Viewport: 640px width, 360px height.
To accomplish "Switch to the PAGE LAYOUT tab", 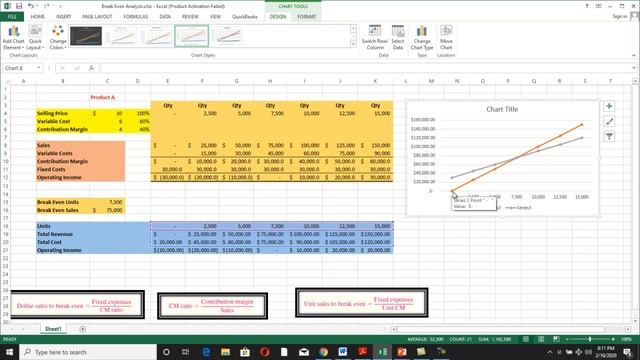I will click(x=97, y=17).
